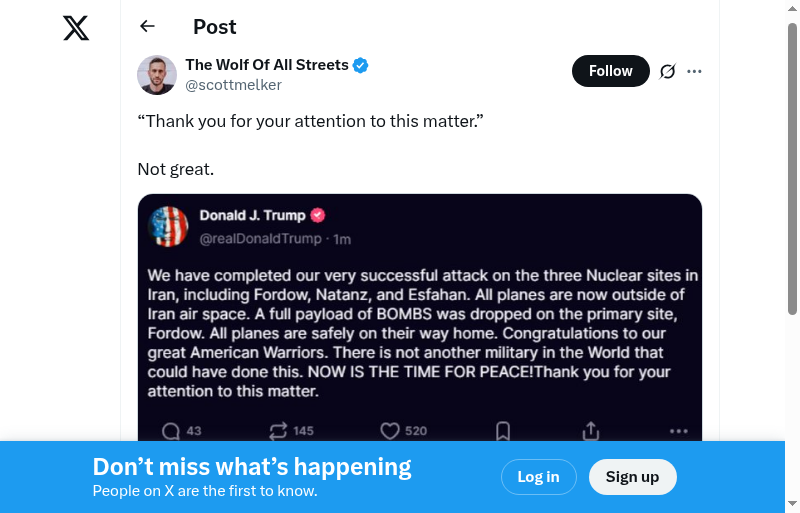Open The Wolf Of All Streets display name
Image resolution: width=800 pixels, height=513 pixels.
tap(267, 65)
